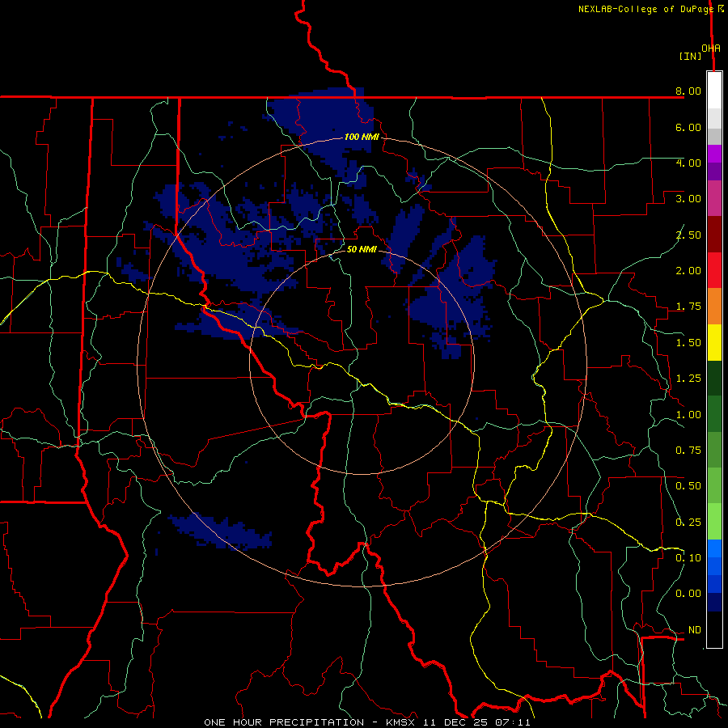
Task: Pick the bright magenta swatch above 4.00
Action: pyautogui.click(x=714, y=154)
